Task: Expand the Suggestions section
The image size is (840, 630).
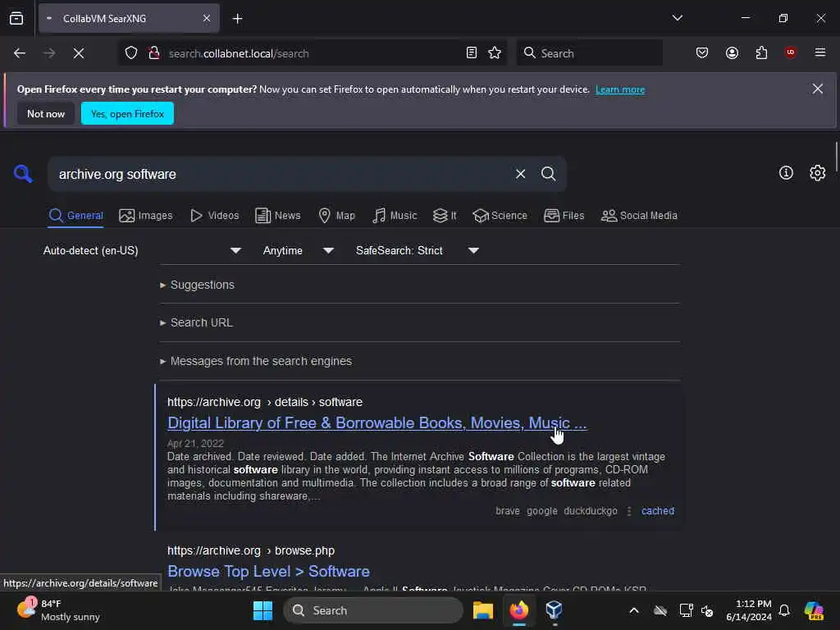Action: pyautogui.click(x=197, y=285)
